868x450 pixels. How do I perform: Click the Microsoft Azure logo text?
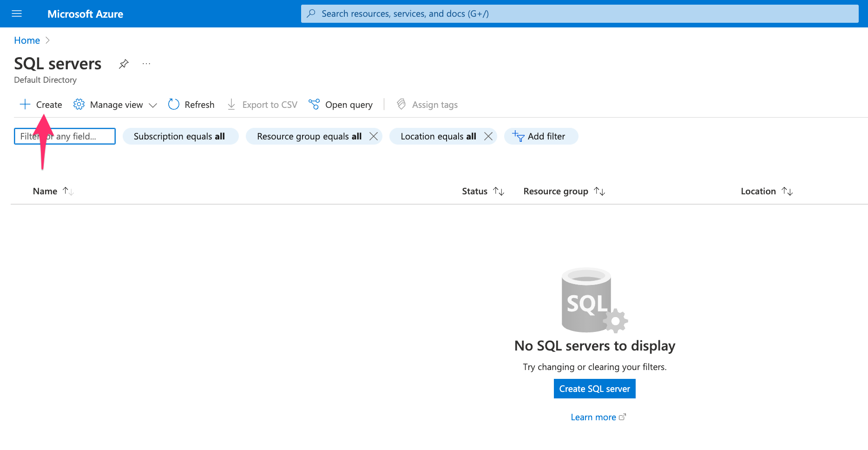[85, 14]
